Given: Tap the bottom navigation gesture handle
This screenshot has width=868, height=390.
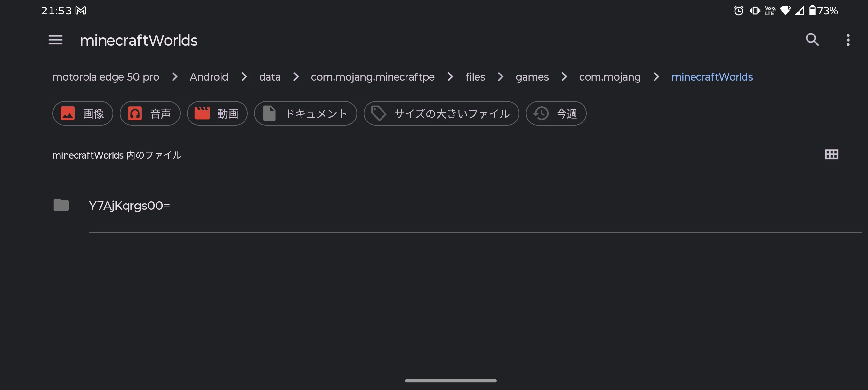Looking at the screenshot, I should [x=451, y=381].
